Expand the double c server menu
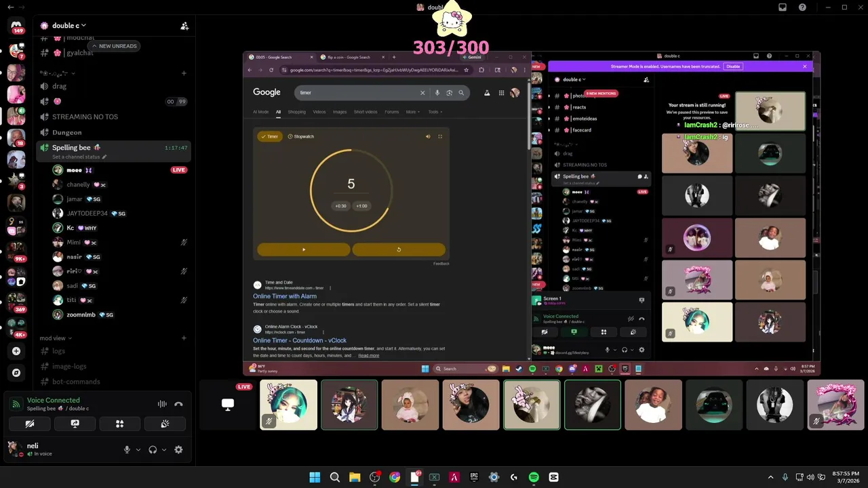The height and width of the screenshot is (488, 868). (68, 26)
